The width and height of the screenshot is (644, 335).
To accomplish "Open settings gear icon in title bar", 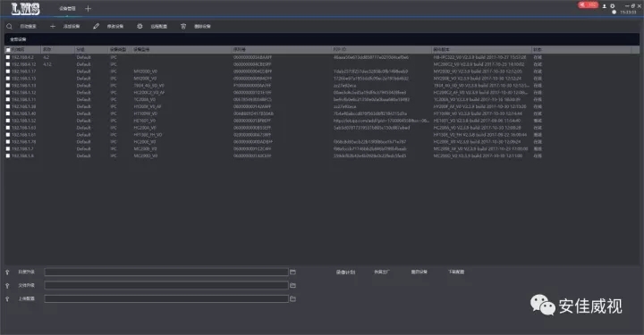I will click(613, 6).
